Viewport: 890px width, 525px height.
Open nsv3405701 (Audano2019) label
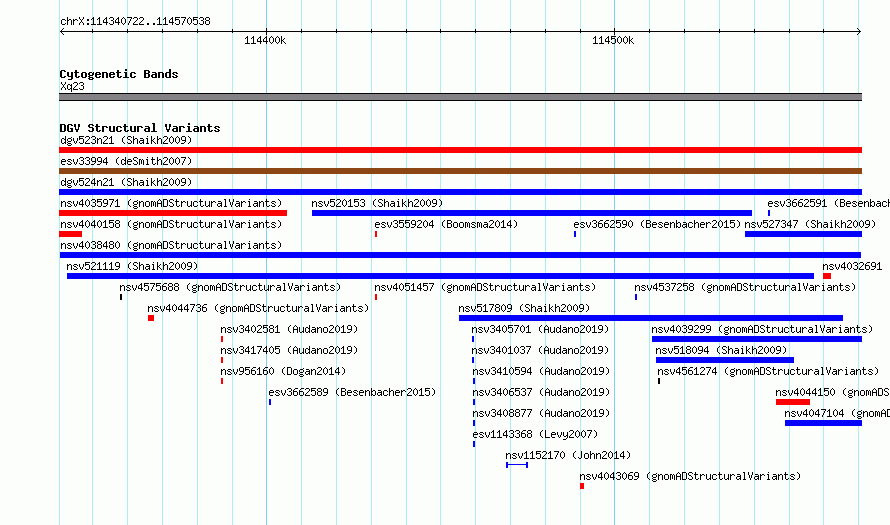tap(540, 329)
